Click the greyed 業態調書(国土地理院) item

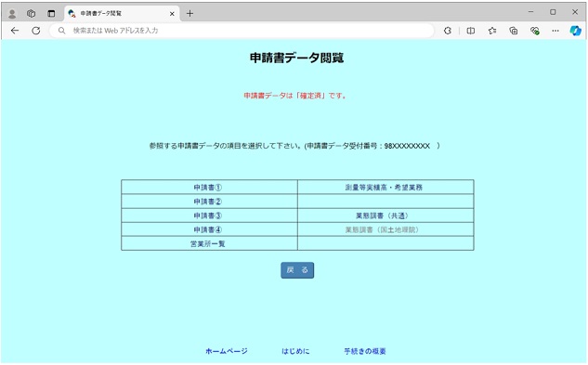382,229
